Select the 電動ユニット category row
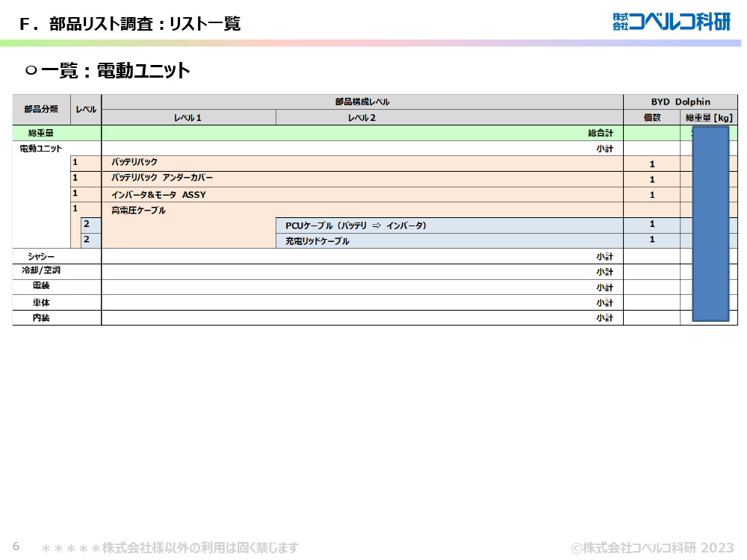Screen dimensions: 747x560 41,149
